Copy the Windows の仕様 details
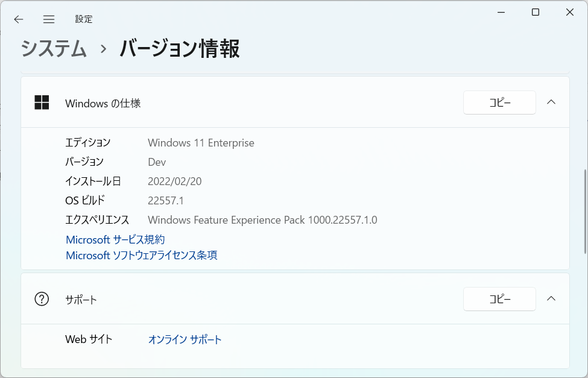 499,102
